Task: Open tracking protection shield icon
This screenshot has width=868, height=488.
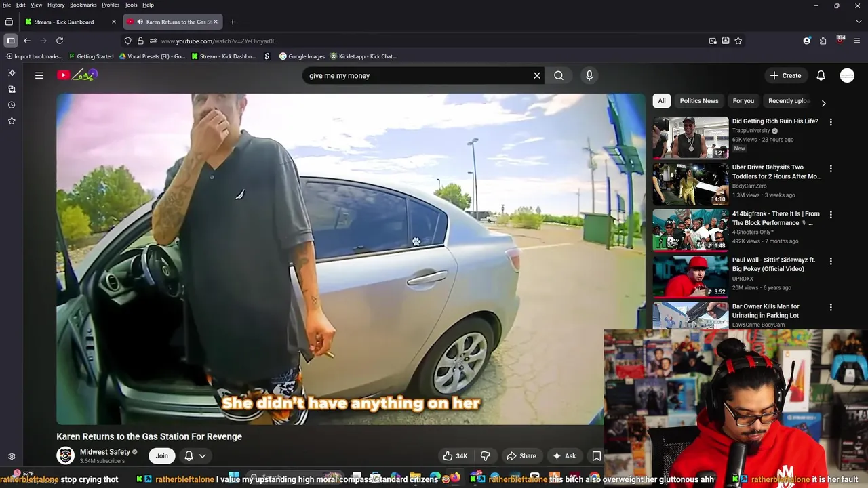Action: [x=127, y=41]
